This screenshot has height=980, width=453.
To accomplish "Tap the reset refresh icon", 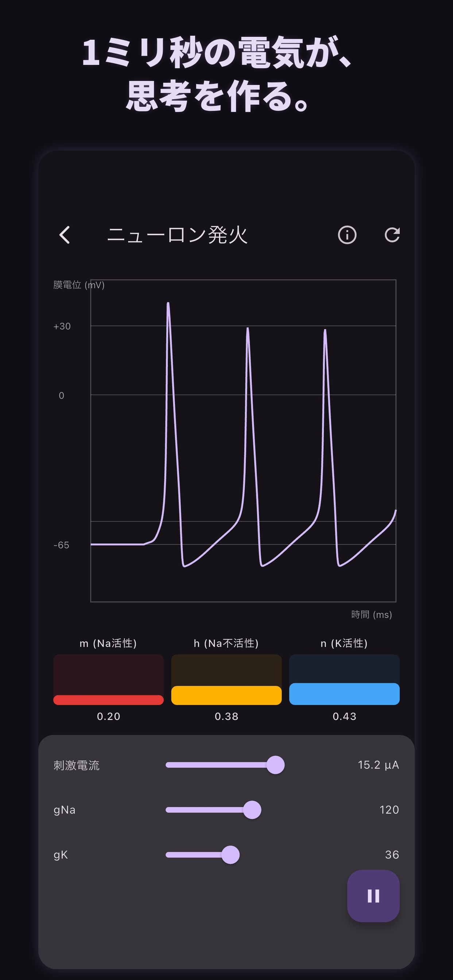I will point(392,235).
